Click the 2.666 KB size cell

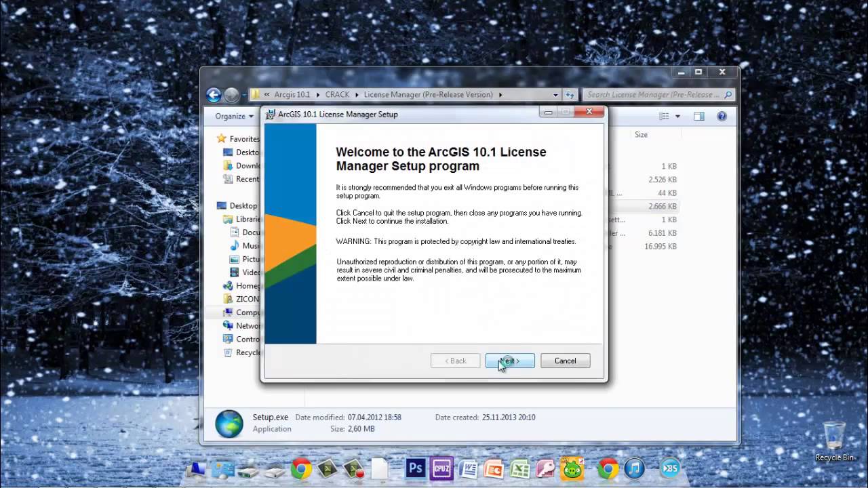(663, 206)
